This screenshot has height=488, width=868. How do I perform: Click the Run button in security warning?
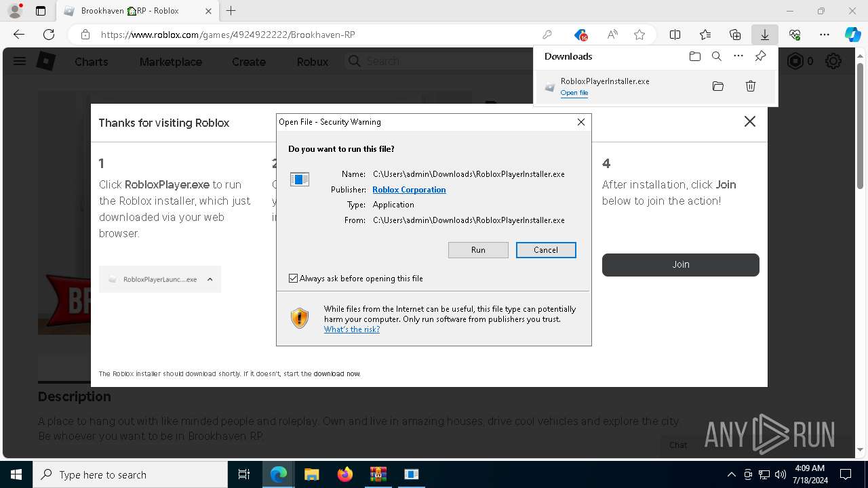(478, 250)
